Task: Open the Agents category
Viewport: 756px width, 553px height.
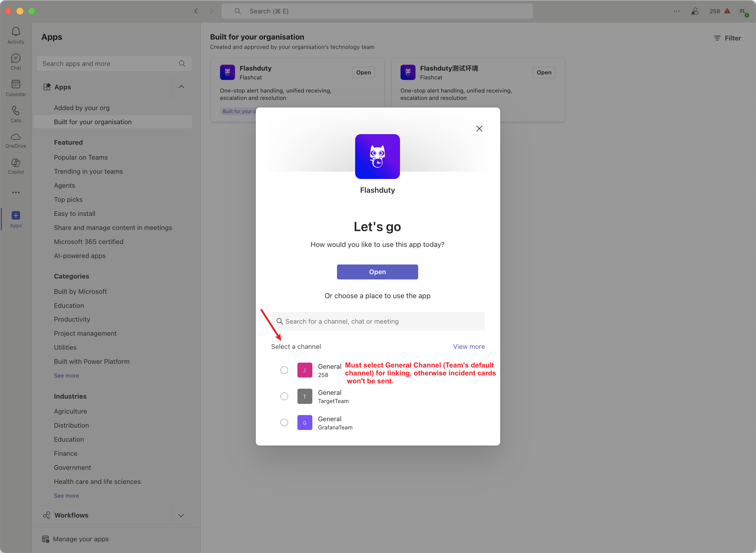Action: pyautogui.click(x=64, y=185)
